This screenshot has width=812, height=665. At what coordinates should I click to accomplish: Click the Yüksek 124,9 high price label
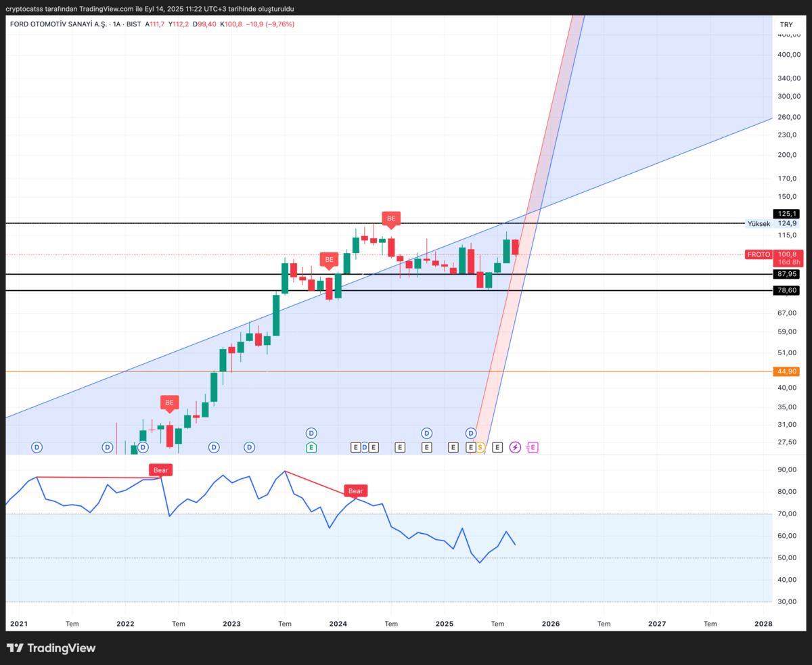pyautogui.click(x=773, y=223)
